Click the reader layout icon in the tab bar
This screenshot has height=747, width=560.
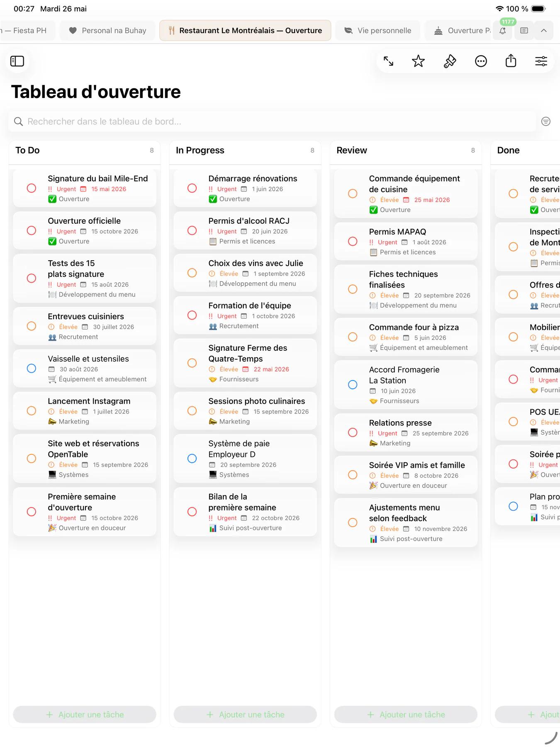tap(524, 31)
